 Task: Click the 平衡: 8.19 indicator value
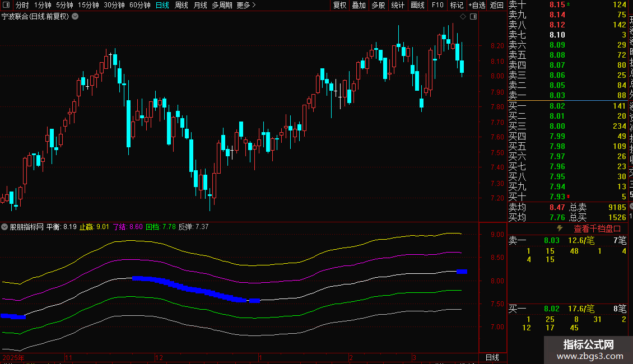coord(62,227)
